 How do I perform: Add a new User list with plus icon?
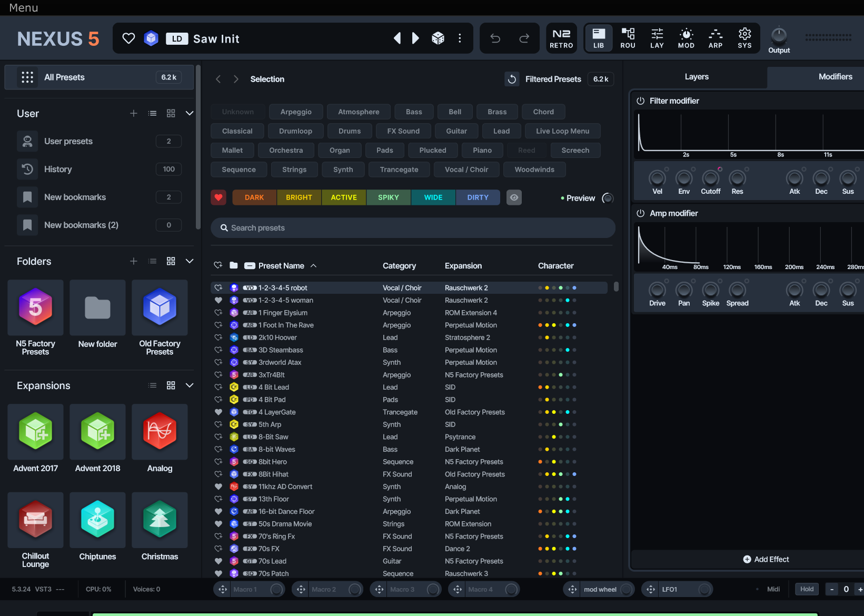click(134, 113)
